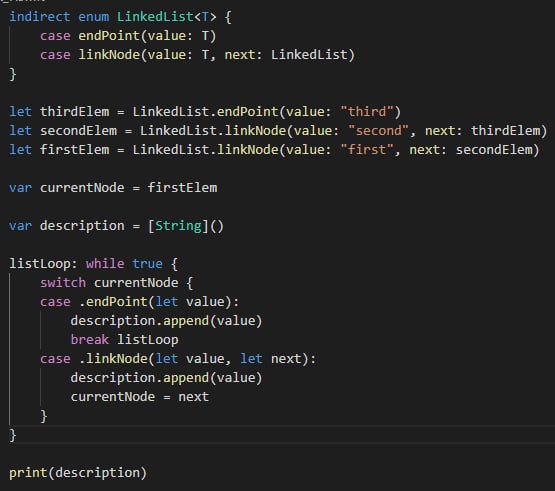The image size is (555, 491).
Task: Click 'endPoint(value: T)' in the case declaration
Action: click(x=147, y=36)
